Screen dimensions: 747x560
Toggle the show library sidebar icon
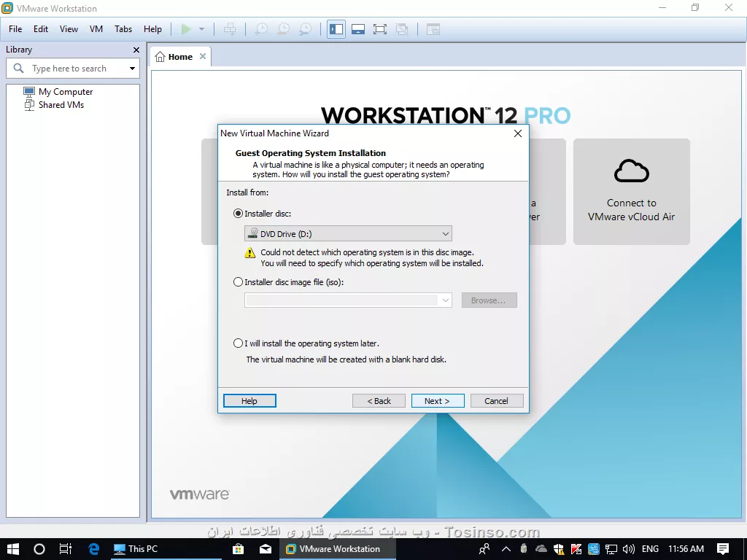[x=336, y=29]
